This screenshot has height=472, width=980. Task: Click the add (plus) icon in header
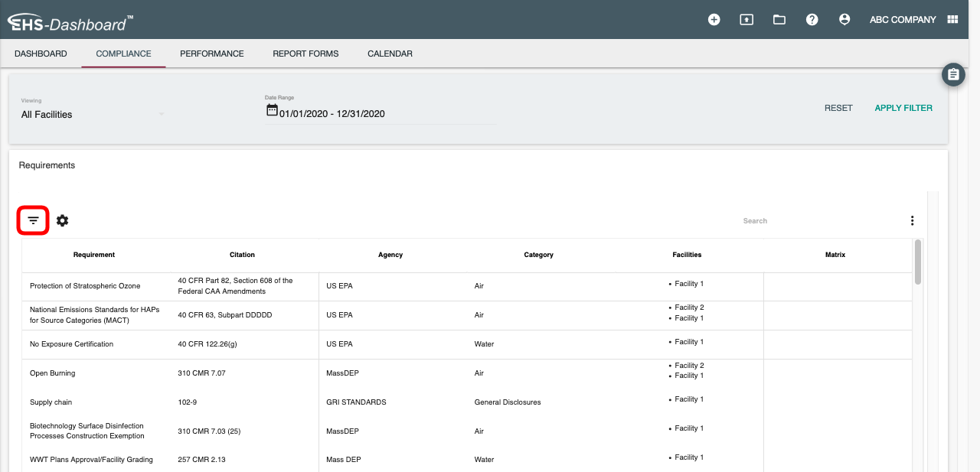pyautogui.click(x=714, y=20)
